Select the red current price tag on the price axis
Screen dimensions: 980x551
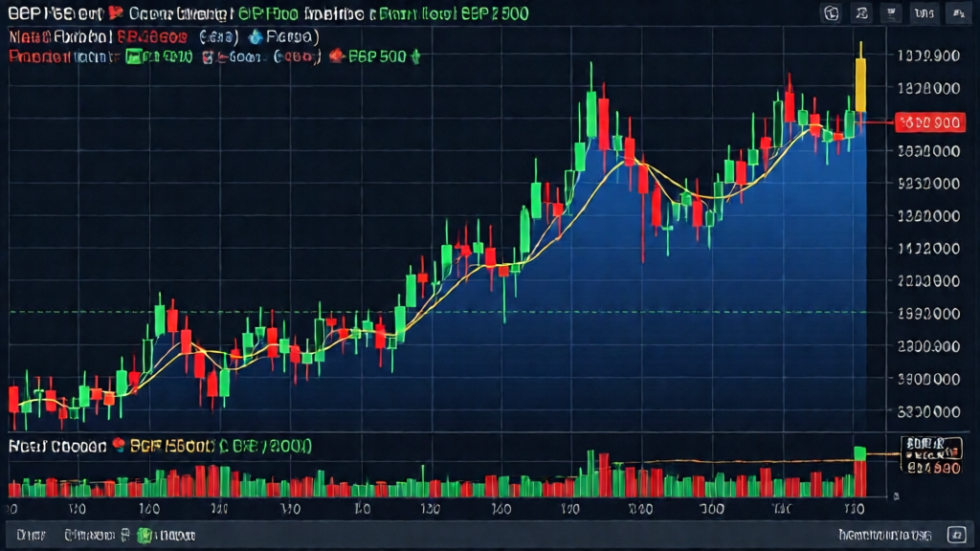pos(929,122)
